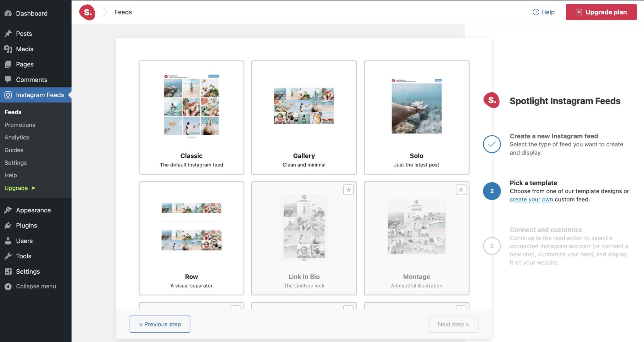Click the Next step button

point(453,324)
